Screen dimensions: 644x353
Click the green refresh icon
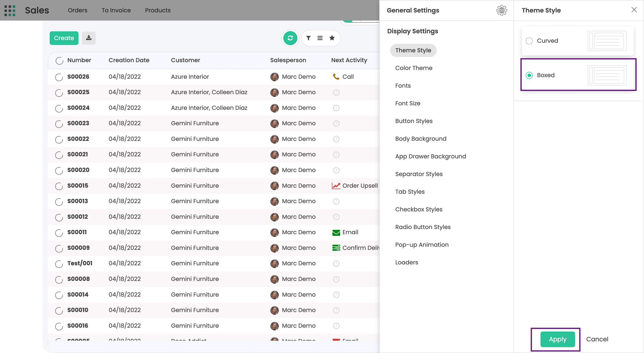[290, 38]
